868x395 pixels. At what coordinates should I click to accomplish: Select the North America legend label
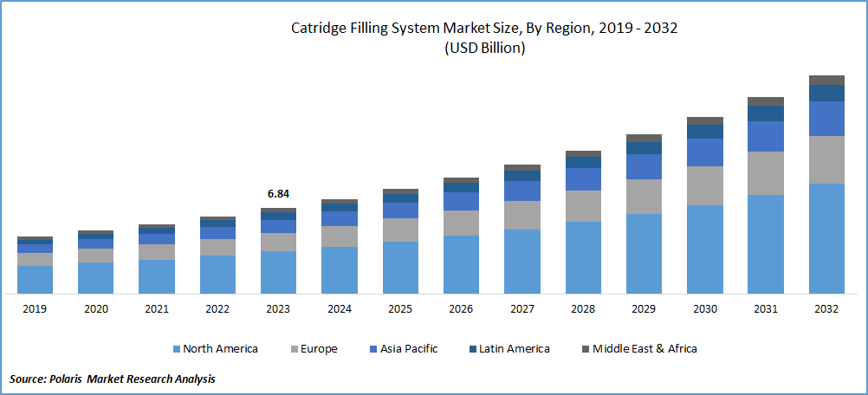[220, 349]
